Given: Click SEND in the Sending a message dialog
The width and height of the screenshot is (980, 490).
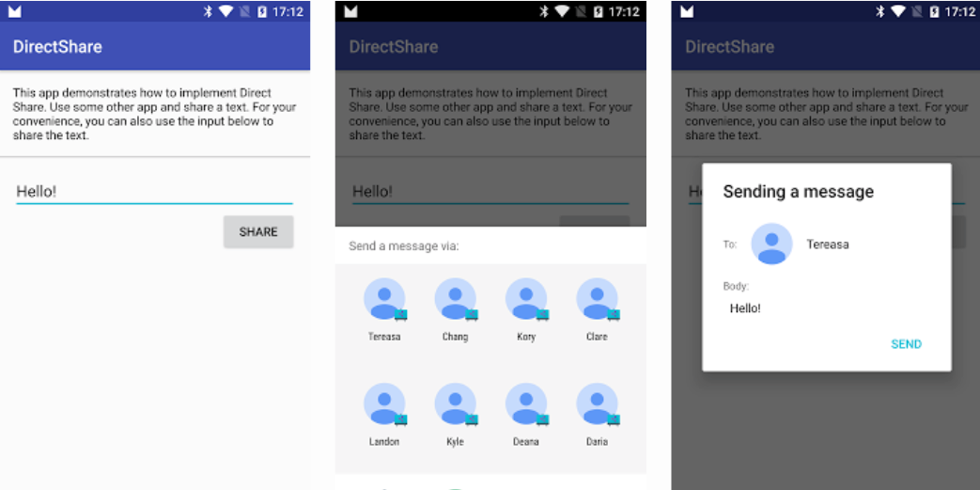Looking at the screenshot, I should pyautogui.click(x=906, y=344).
